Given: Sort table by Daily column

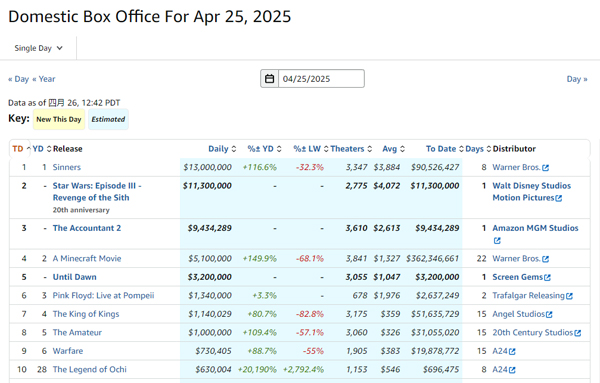Looking at the screenshot, I should point(222,149).
